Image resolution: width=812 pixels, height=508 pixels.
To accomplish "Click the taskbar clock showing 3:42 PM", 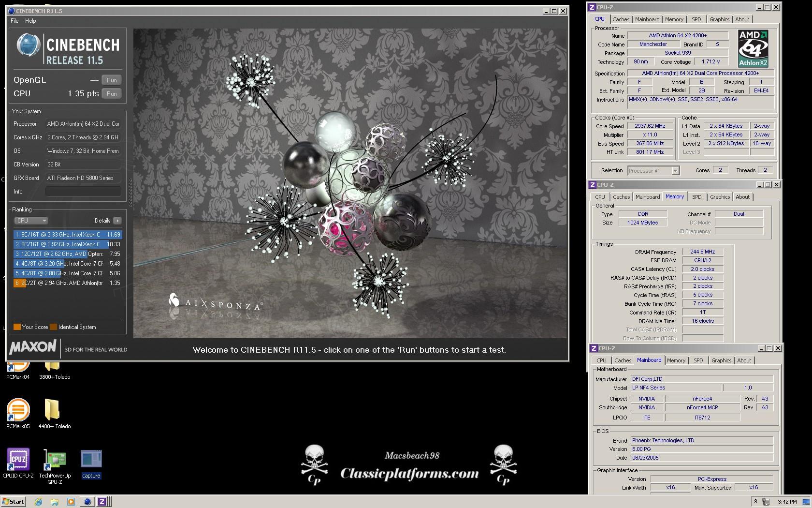I will [x=787, y=502].
